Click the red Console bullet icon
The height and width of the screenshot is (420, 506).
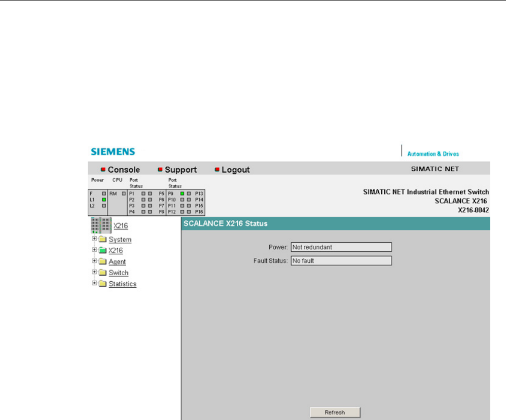coord(103,170)
